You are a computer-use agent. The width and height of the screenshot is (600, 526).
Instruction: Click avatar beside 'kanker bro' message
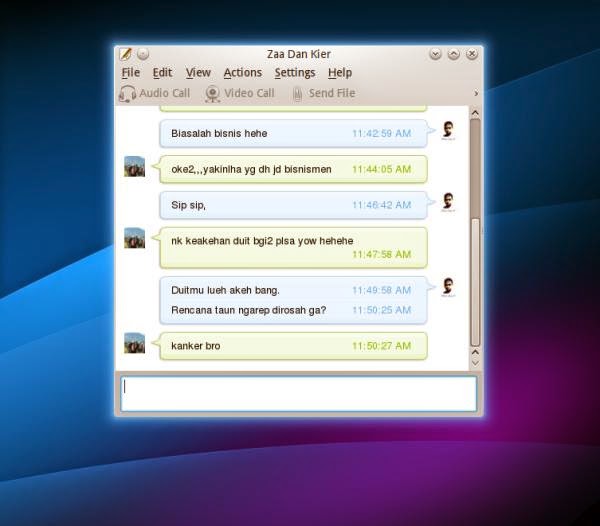click(135, 343)
